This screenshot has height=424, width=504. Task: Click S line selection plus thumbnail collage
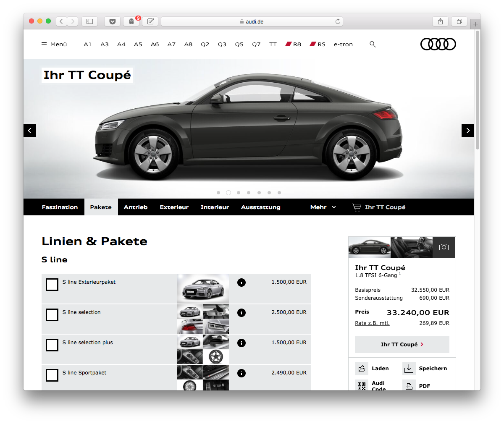203,349
